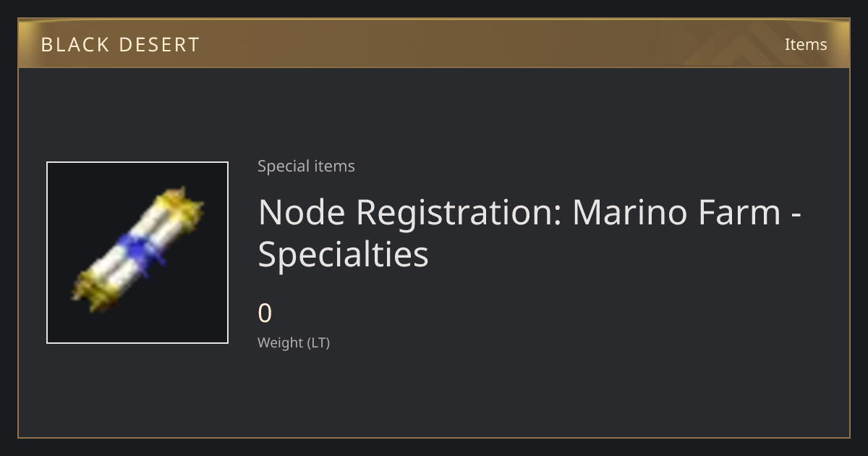This screenshot has height=456, width=868.
Task: Click the golden bottom end of the scroll
Action: 95,290
